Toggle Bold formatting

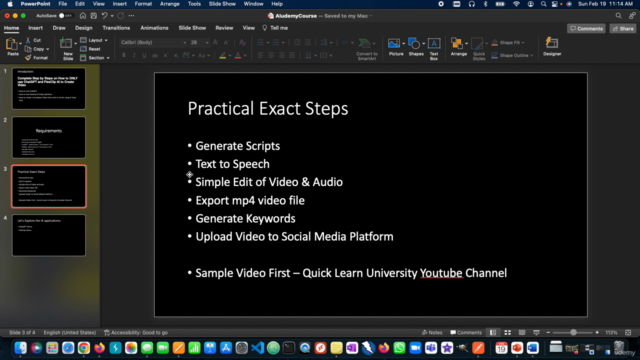tap(124, 56)
